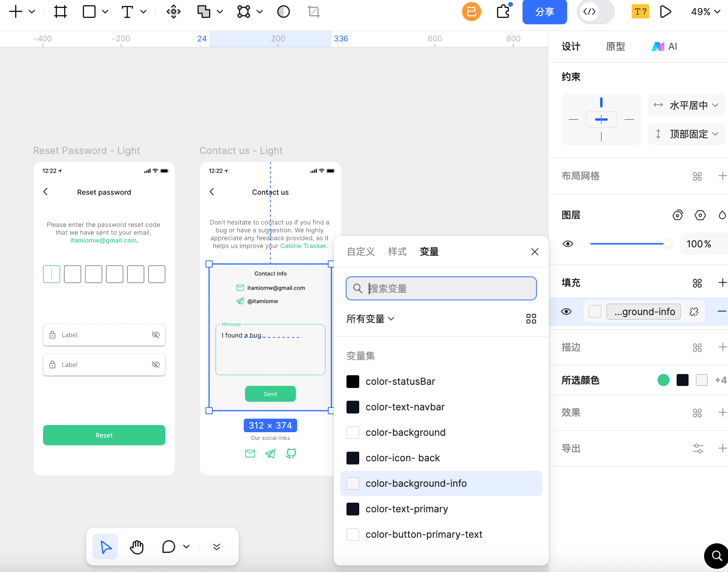Viewport: 728px width, 572px height.
Task: Toggle layer visibility eye next to opacity
Action: click(568, 243)
